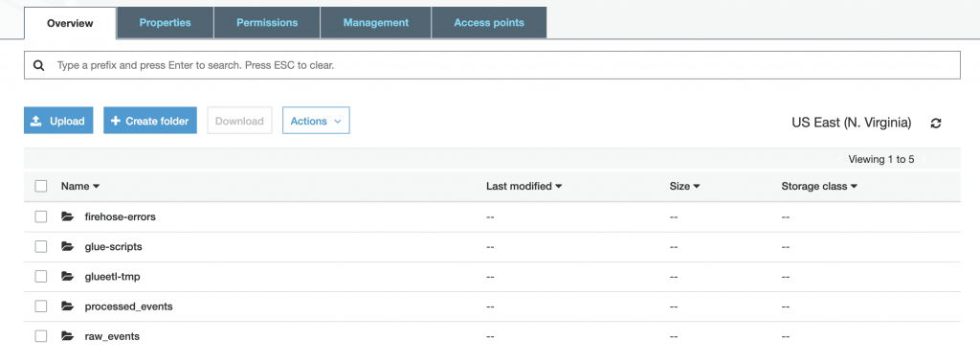980x363 pixels.
Task: Check the firehose-errors row checkbox
Action: point(41,216)
